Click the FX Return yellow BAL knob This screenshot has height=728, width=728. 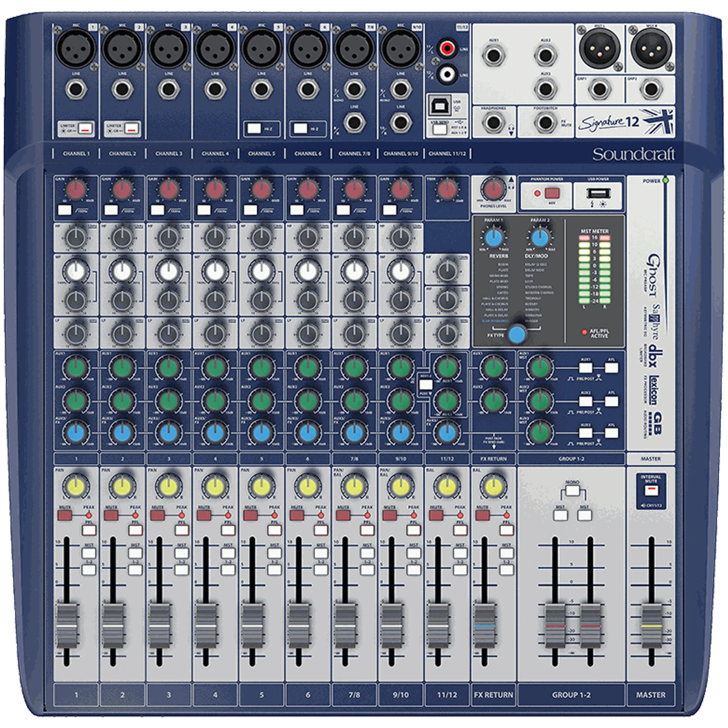[x=494, y=486]
